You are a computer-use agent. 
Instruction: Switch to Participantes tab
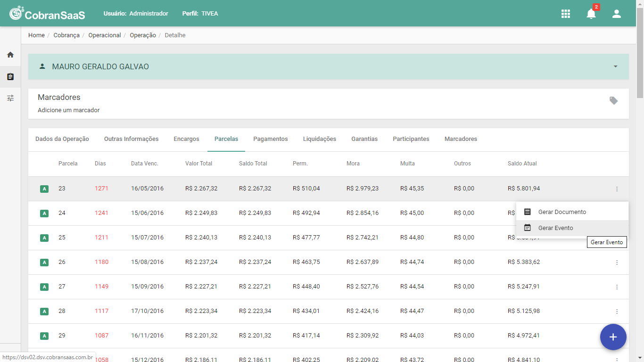tap(411, 139)
